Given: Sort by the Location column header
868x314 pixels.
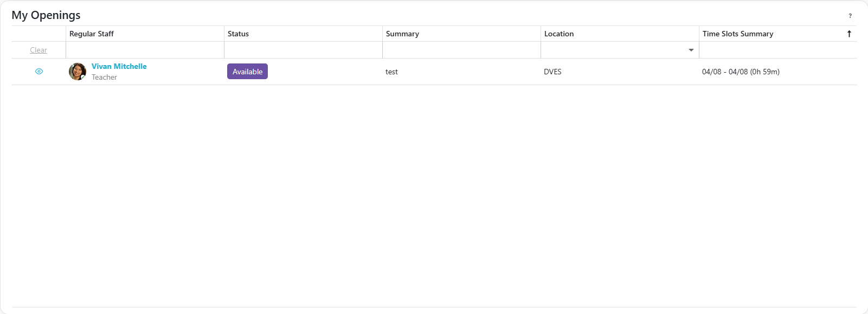Looking at the screenshot, I should pyautogui.click(x=559, y=34).
